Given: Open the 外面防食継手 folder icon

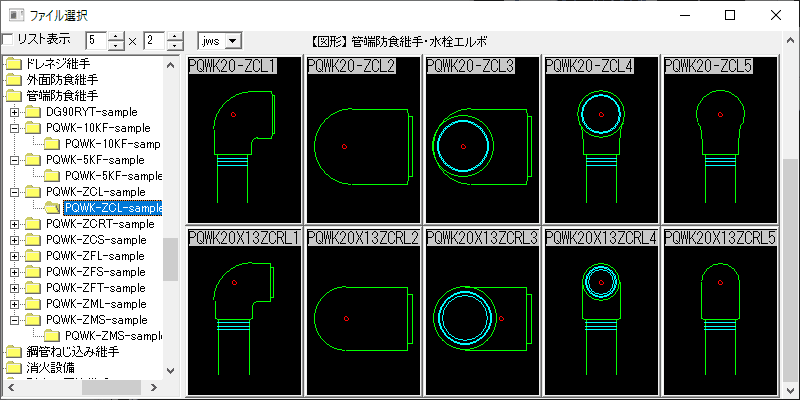Looking at the screenshot, I should click(x=13, y=80).
